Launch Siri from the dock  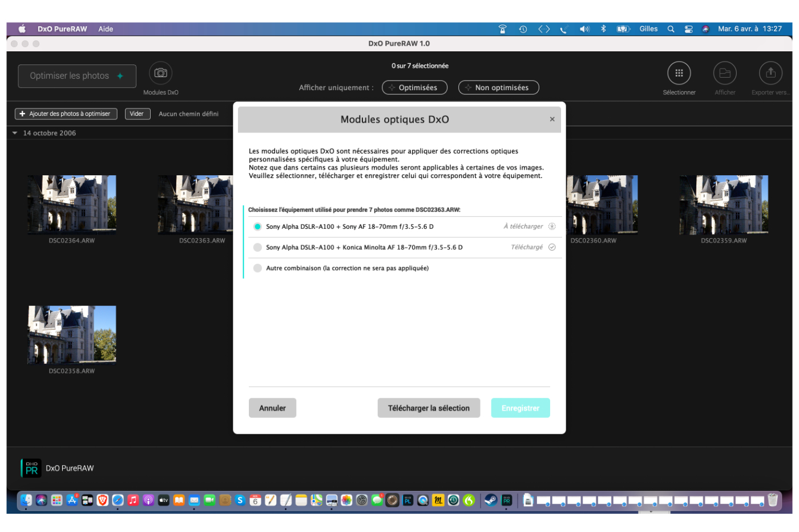point(41,500)
